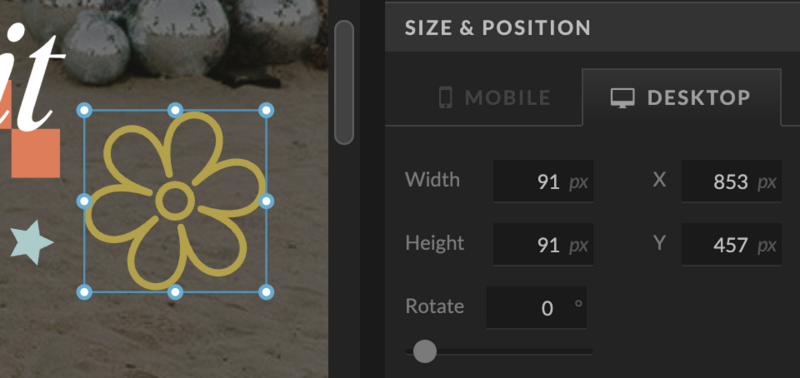800x378 pixels.
Task: Click the desktop monitor icon
Action: 623,97
